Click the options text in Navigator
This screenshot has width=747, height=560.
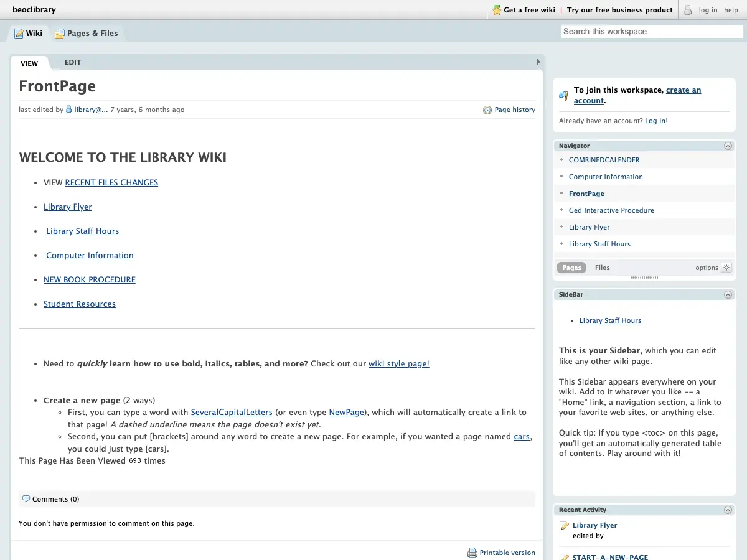[x=707, y=268]
